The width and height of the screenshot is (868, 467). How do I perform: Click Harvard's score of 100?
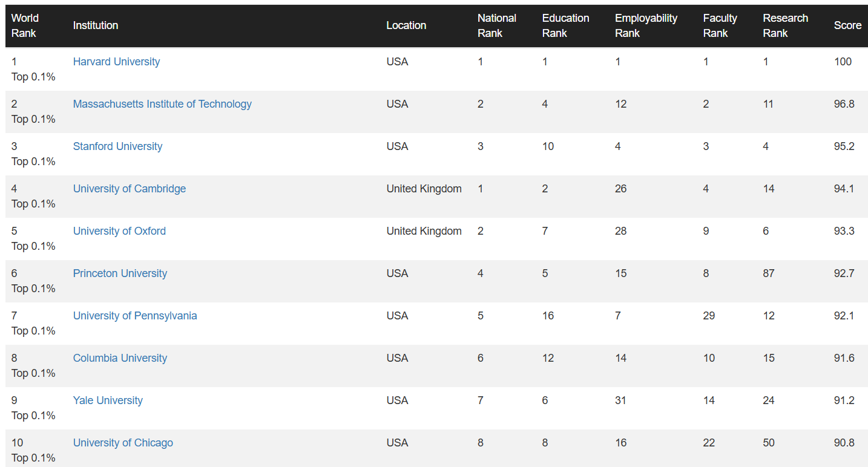pos(843,62)
